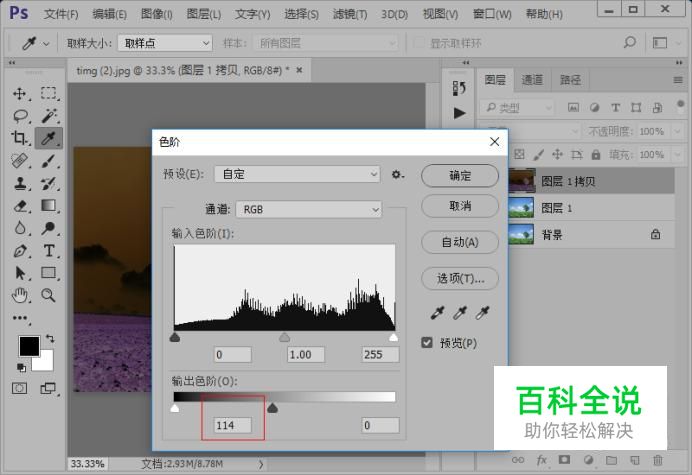Image resolution: width=692 pixels, height=475 pixels.
Task: Select the Brush tool
Action: [x=49, y=161]
